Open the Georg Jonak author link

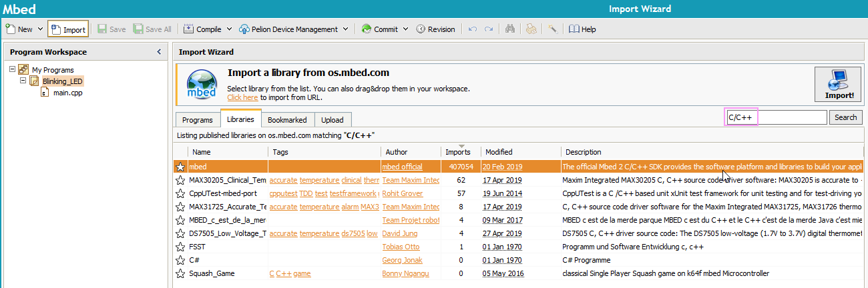[403, 260]
